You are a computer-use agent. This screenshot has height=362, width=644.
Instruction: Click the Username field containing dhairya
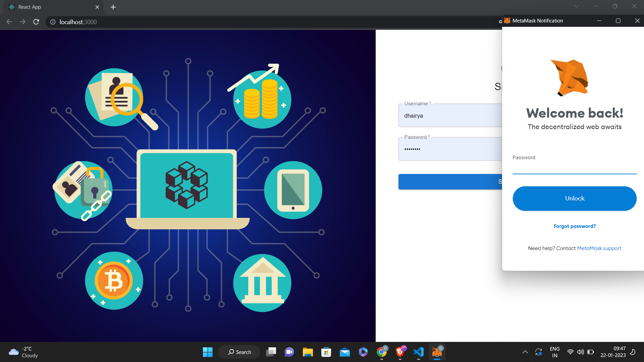(x=449, y=116)
